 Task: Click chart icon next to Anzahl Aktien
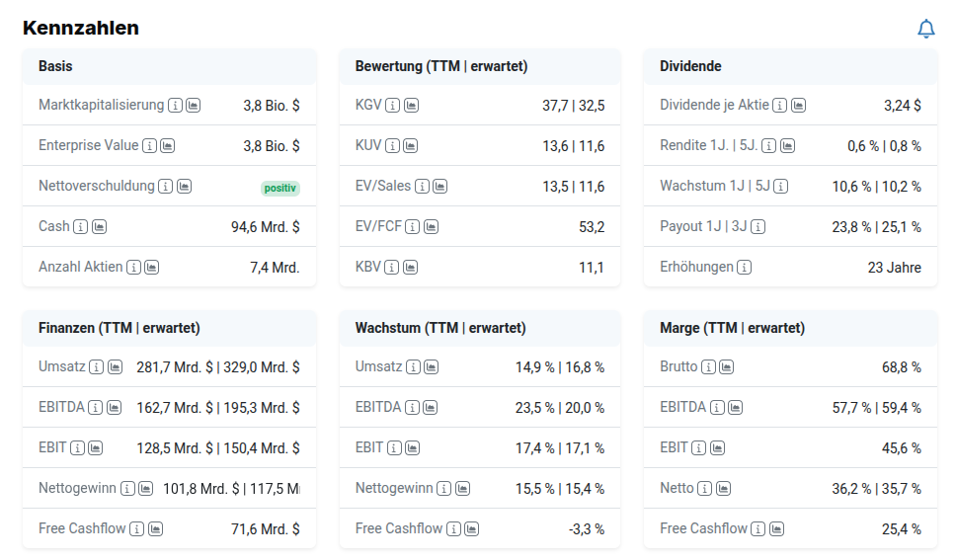click(x=151, y=268)
